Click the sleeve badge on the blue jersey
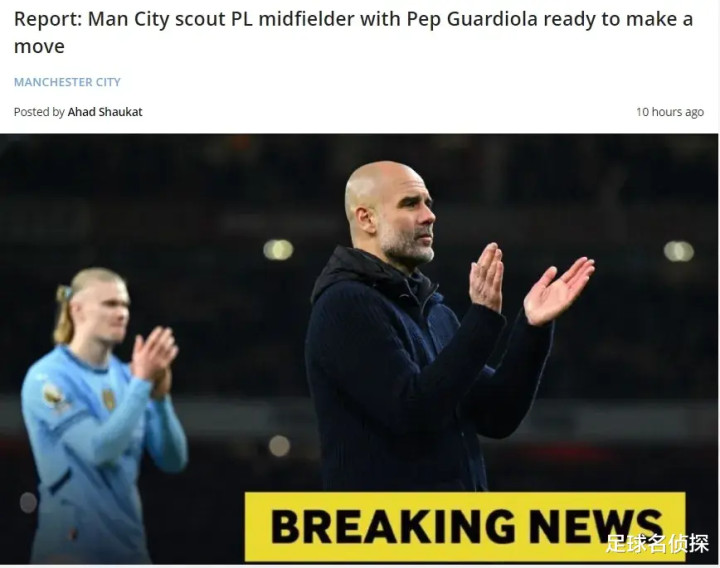Screen dimensions: 720x568 54,396
